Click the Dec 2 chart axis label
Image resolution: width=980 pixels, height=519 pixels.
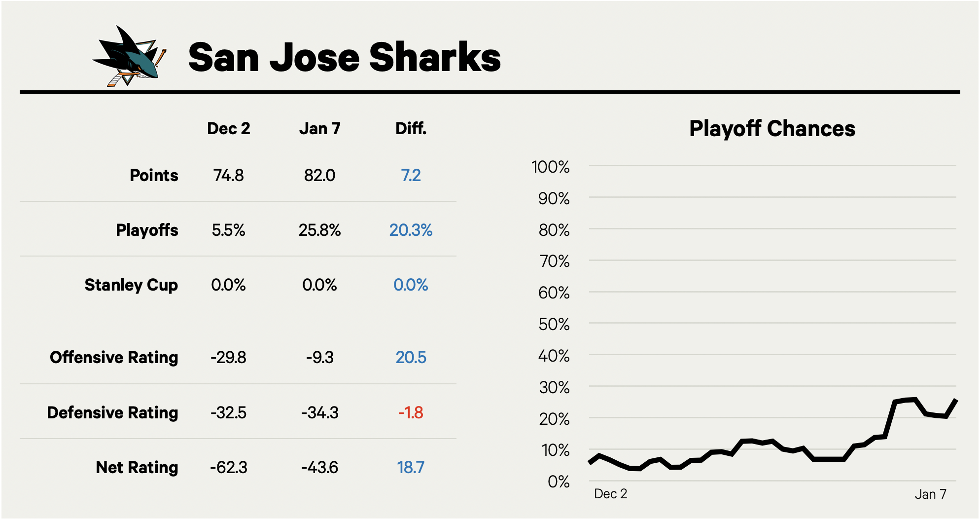click(610, 494)
